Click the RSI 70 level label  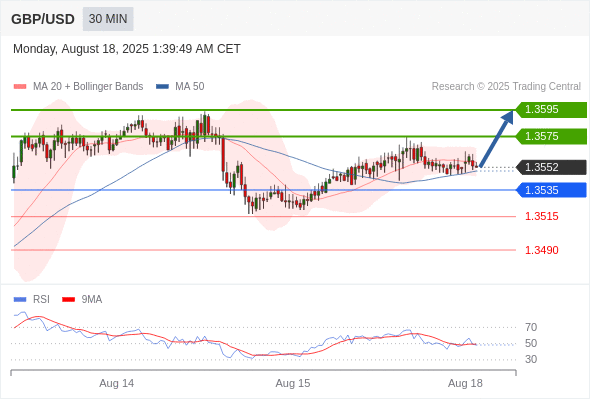(531, 327)
